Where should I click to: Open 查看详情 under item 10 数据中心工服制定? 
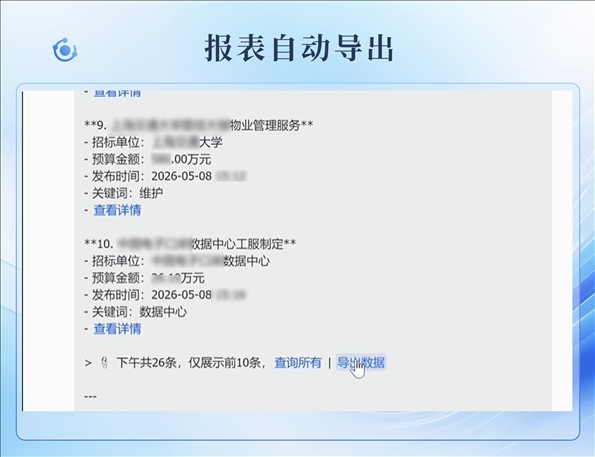point(117,328)
